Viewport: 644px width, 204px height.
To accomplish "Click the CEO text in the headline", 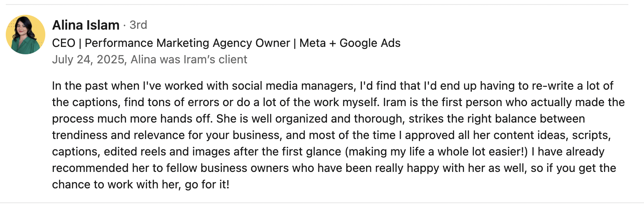I will tap(63, 43).
